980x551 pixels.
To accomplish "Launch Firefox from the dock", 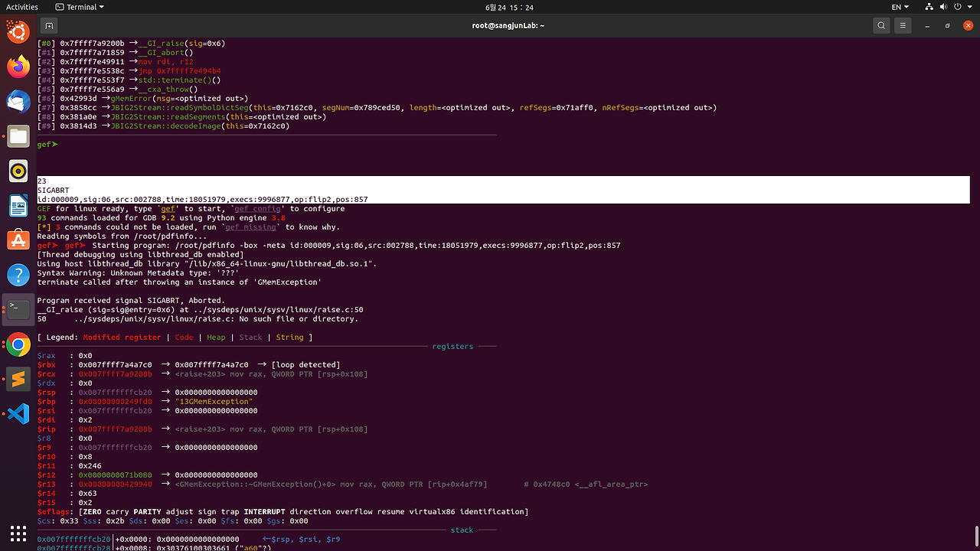I will pos(18,67).
